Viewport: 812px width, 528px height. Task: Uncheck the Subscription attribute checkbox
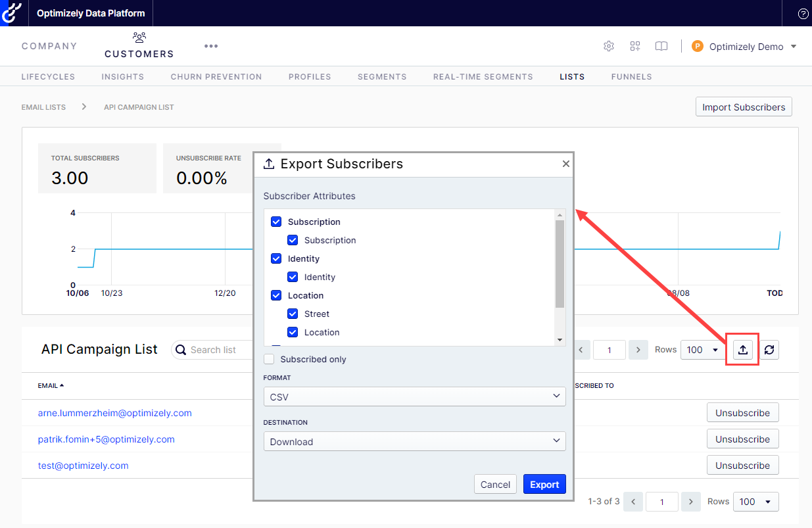tap(293, 241)
